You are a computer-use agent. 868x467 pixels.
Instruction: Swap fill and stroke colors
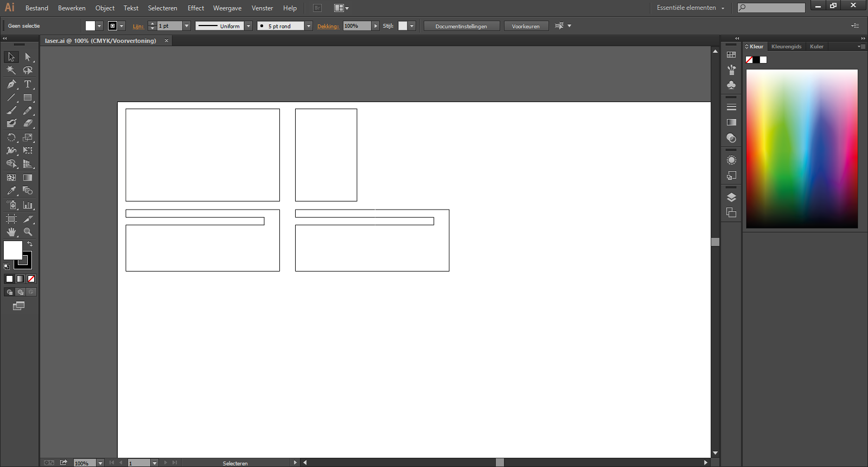point(30,244)
